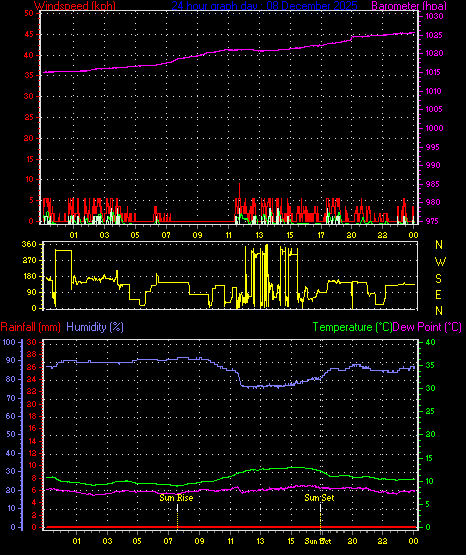Click the "60" humidity scale value
Screen dimensions: 466x555
[11, 416]
